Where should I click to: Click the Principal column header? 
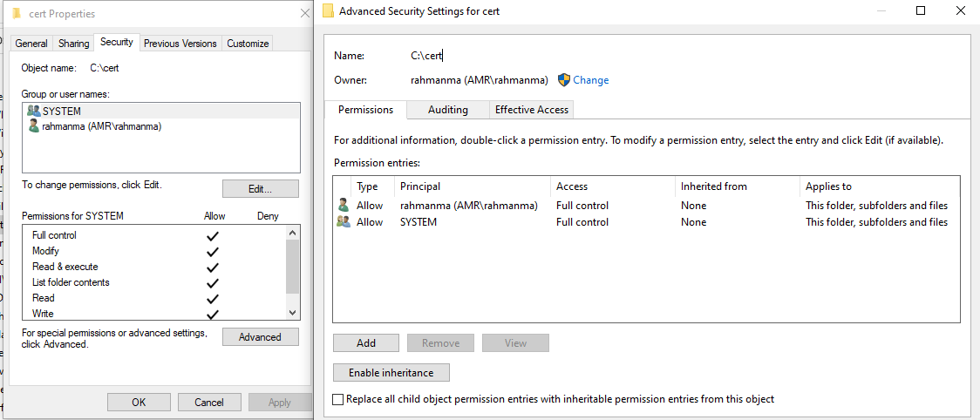(x=472, y=186)
